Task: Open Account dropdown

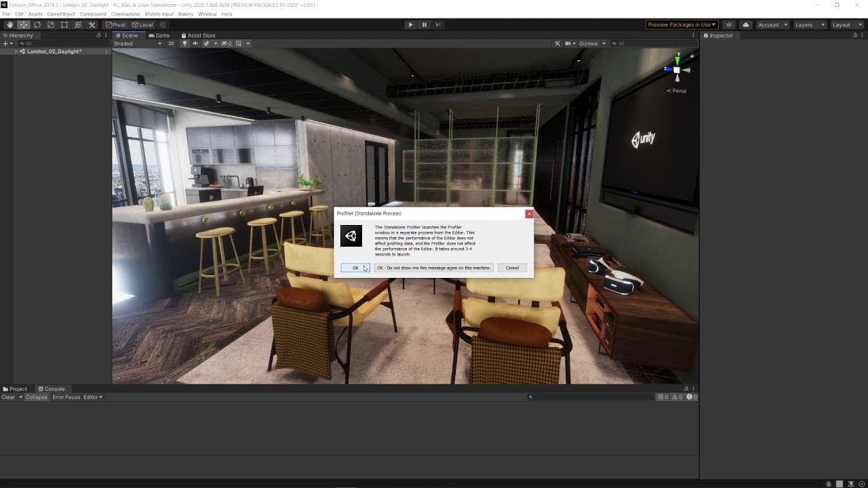Action: (x=772, y=25)
